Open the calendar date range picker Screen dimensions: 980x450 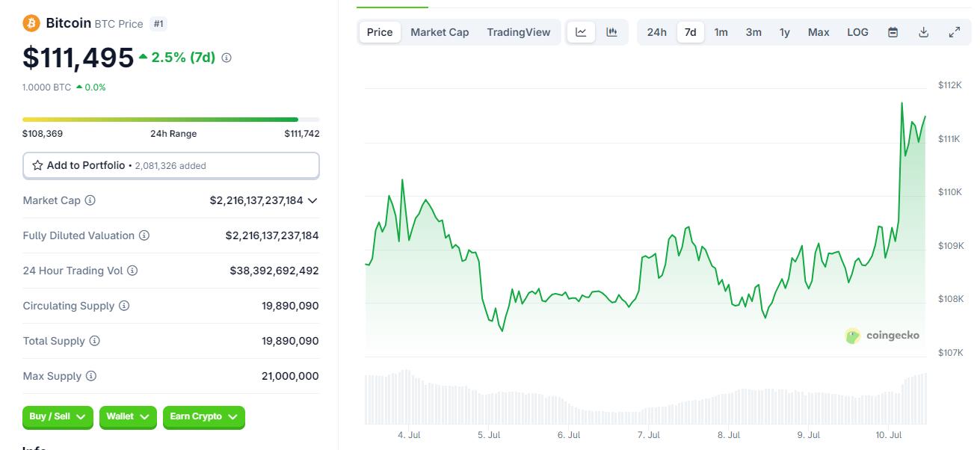[x=893, y=32]
